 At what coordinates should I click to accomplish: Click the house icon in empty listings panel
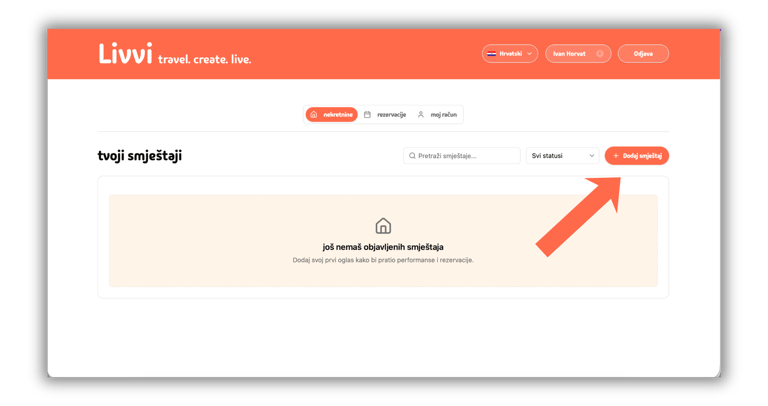(x=383, y=226)
